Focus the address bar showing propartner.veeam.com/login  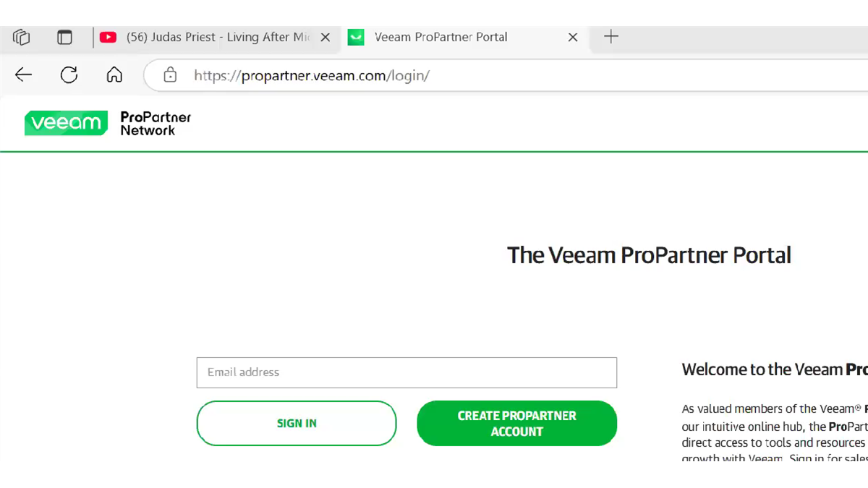[x=506, y=75]
